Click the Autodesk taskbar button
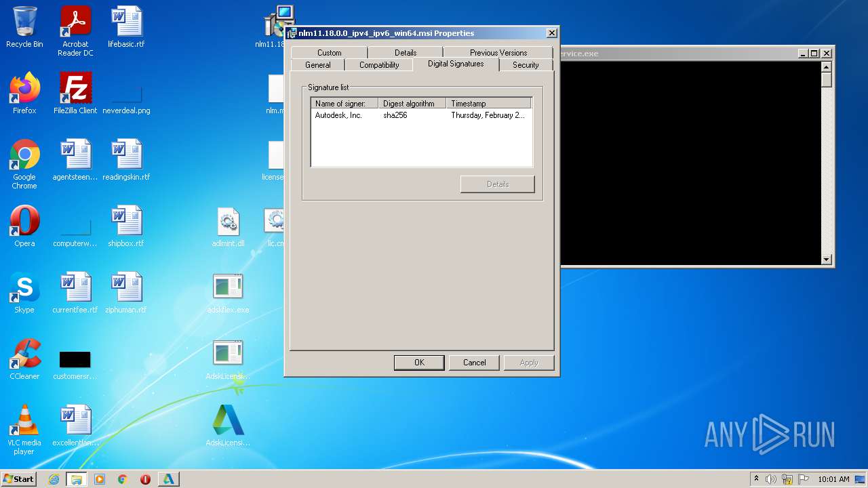 pyautogui.click(x=168, y=479)
